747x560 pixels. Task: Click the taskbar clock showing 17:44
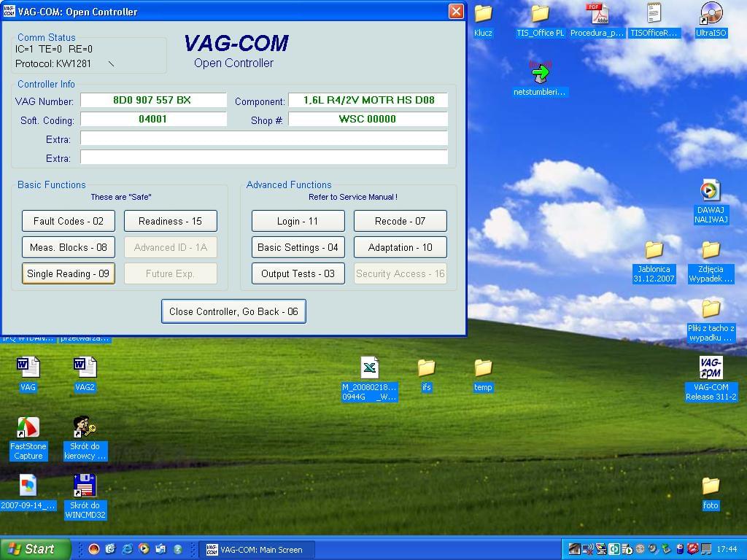click(x=727, y=549)
